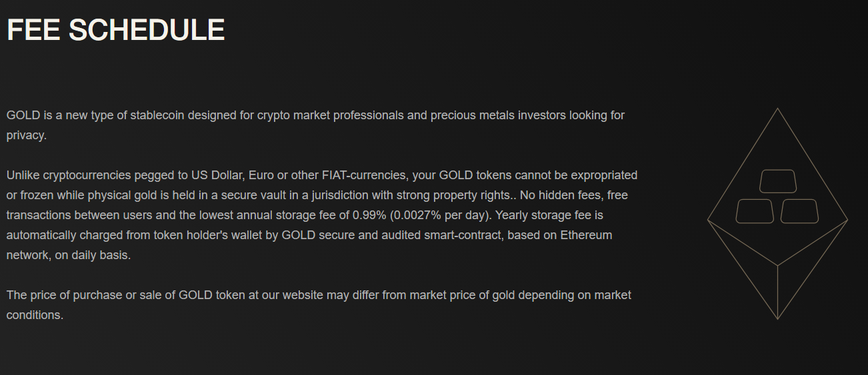Select the bottom-left gold bar icon
The width and height of the screenshot is (868, 375).
point(755,211)
